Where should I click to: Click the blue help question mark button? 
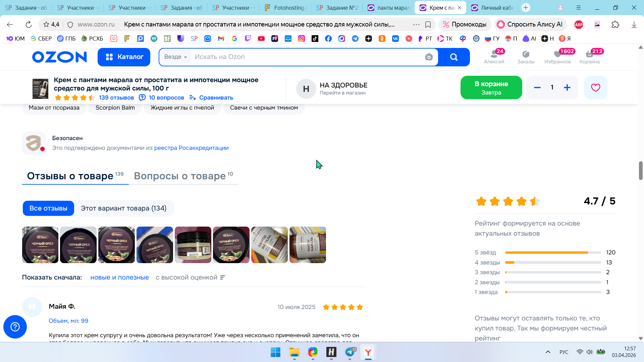click(x=15, y=326)
